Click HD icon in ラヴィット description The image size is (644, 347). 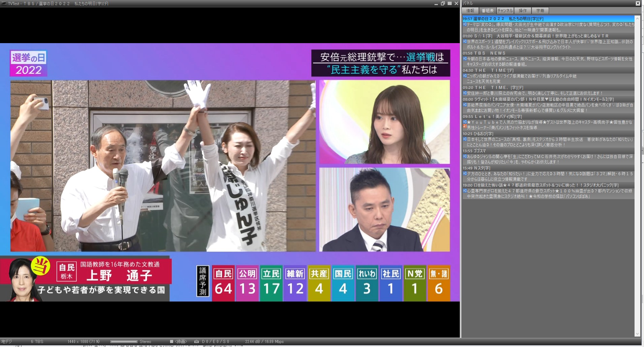465,105
